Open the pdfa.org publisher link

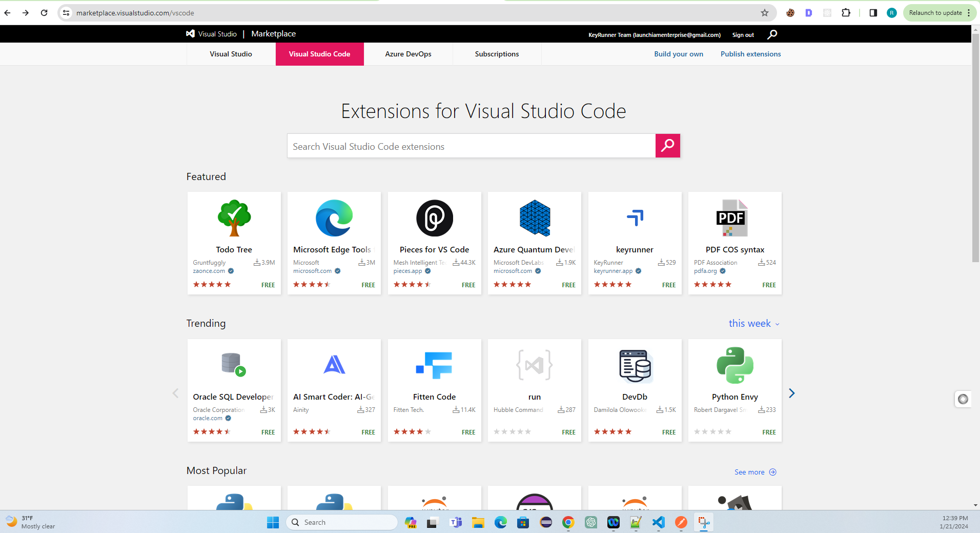(x=705, y=271)
